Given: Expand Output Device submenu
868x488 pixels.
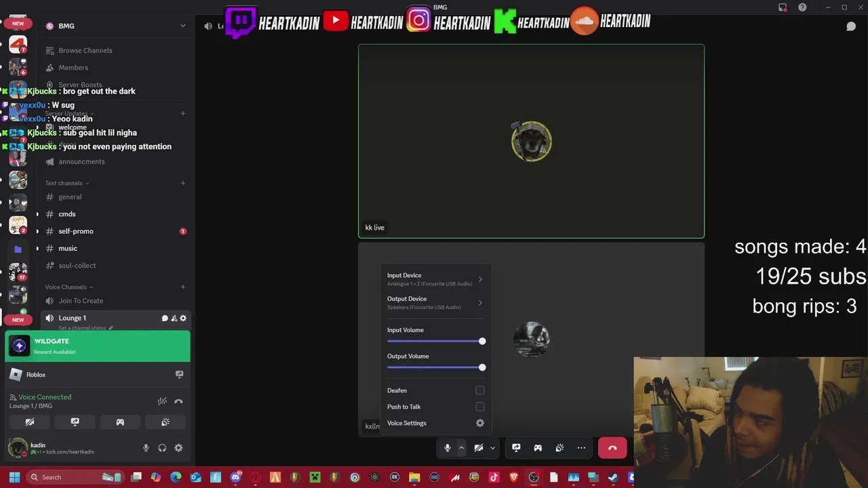Looking at the screenshot, I should pos(435,303).
